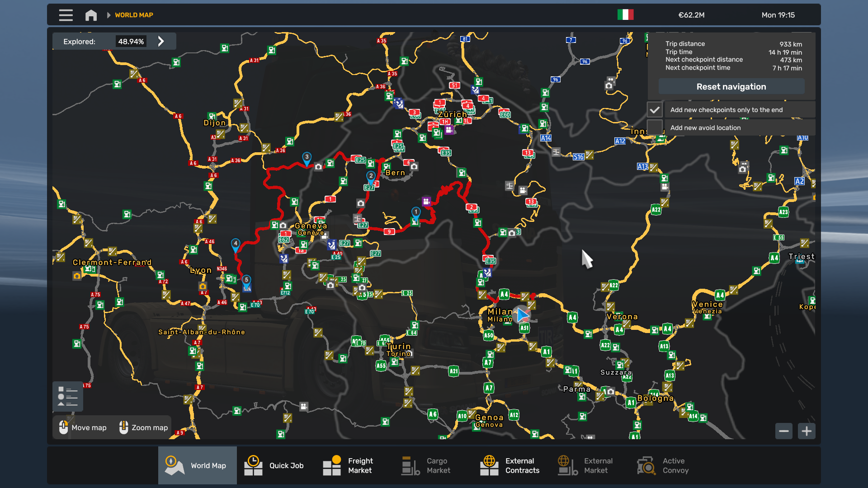Select route checkpoint marker 4
Image resolution: width=868 pixels, height=488 pixels.
pos(236,244)
